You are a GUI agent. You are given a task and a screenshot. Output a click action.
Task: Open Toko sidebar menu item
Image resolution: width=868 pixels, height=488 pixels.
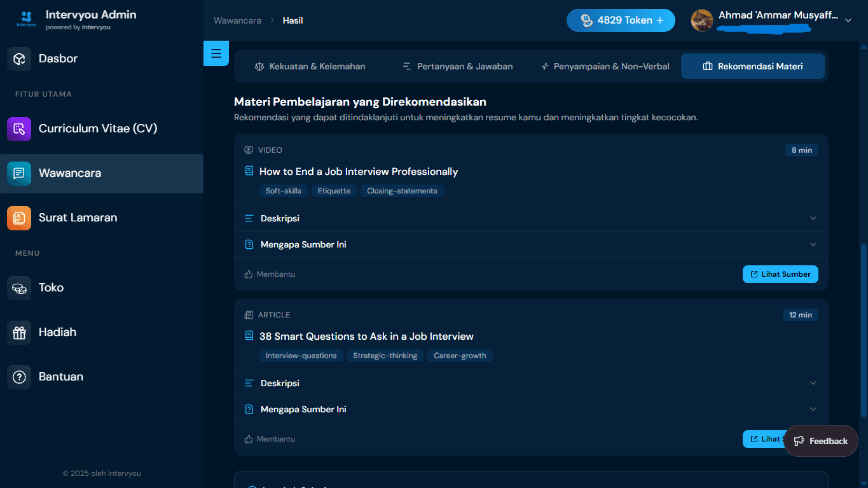click(x=102, y=288)
